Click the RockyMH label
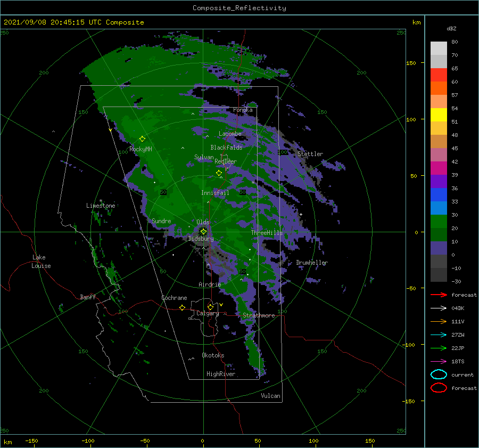Viewport: 479px width, 448px height. pyautogui.click(x=141, y=149)
